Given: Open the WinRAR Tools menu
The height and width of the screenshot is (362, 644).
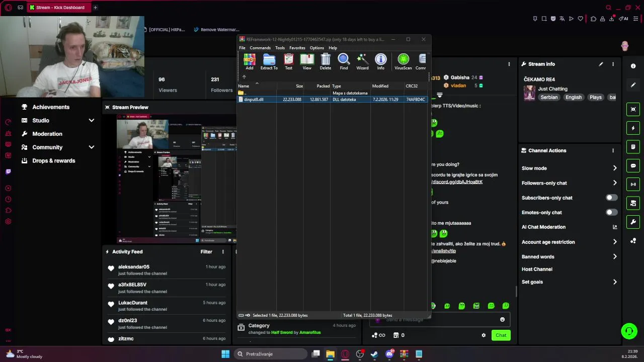Looking at the screenshot, I should 280,48.
